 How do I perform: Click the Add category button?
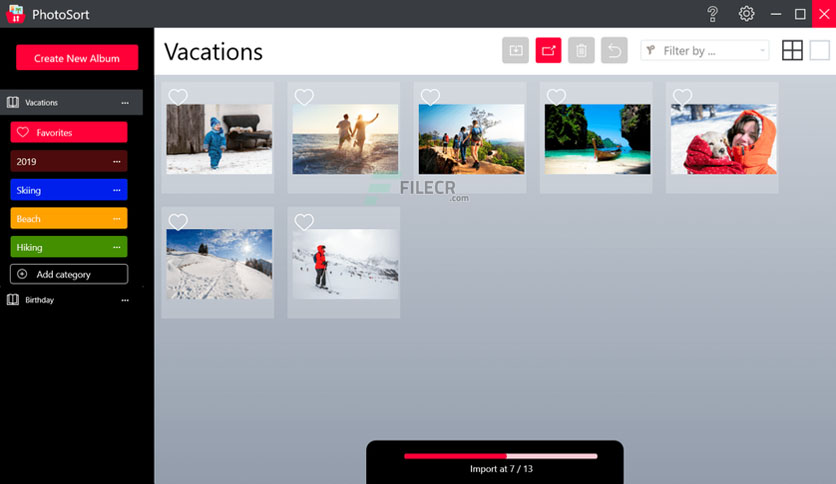(69, 274)
